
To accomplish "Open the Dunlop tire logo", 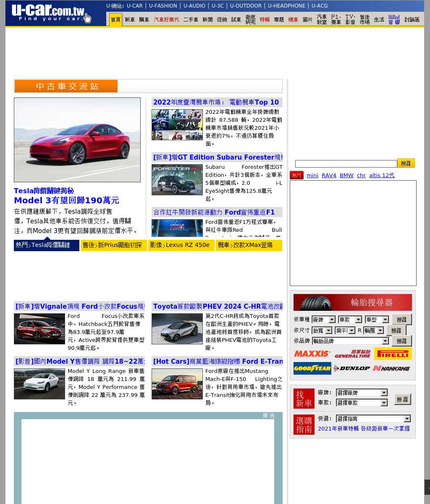I will (x=352, y=368).
